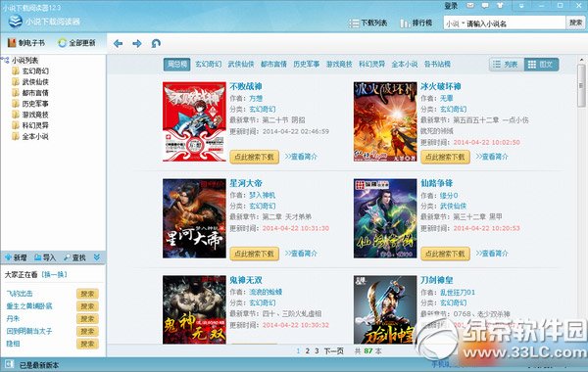Viewport: 588px width, 372px height.
Task: Click the 星河大帝 book cover
Action: (x=194, y=218)
